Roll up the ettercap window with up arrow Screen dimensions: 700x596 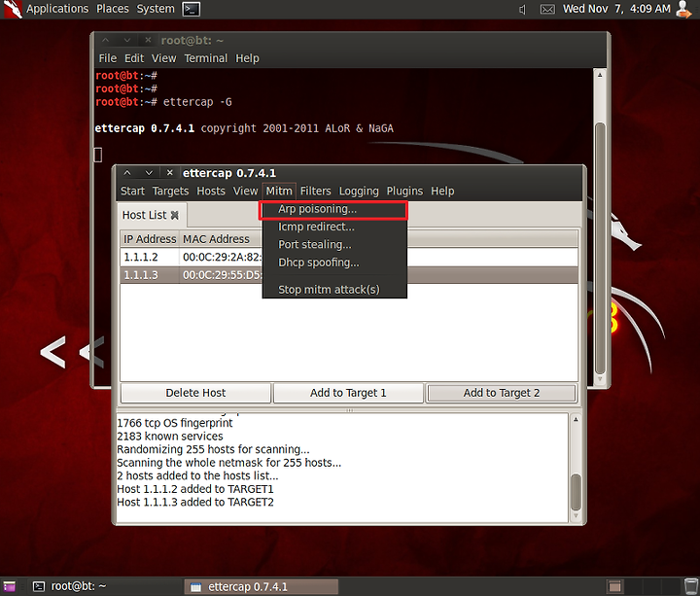point(127,173)
